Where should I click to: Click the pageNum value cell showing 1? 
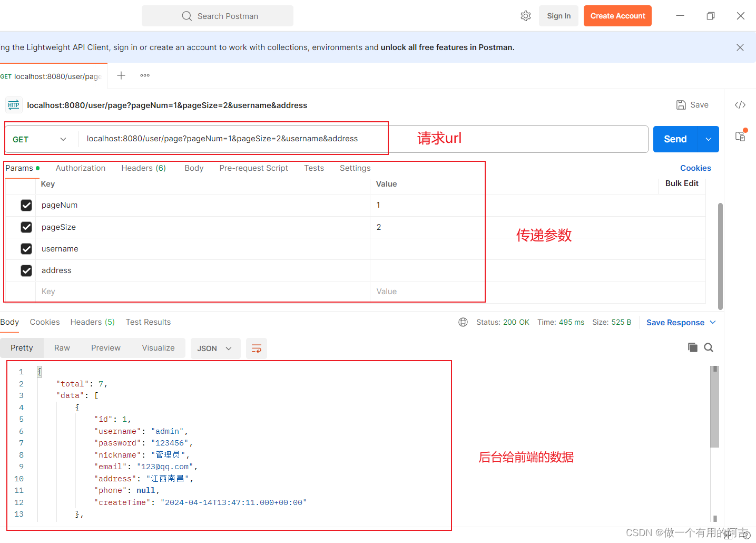(538, 205)
